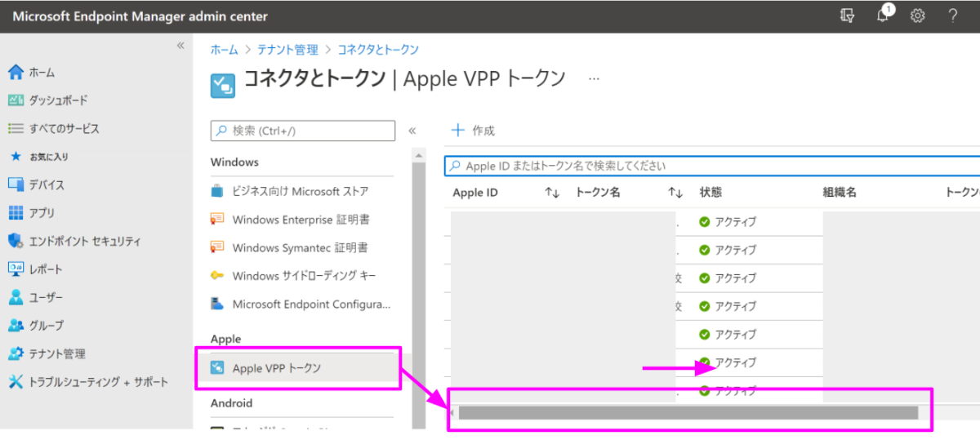Click the Tenant administration gear icon
This screenshot has width=980, height=440.
(x=16, y=353)
